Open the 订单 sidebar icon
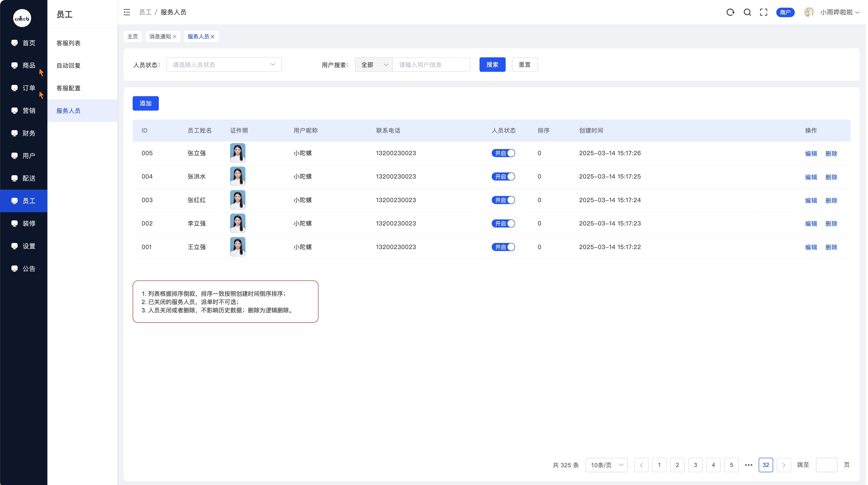Screen dimensions: 868x485 tap(15, 88)
